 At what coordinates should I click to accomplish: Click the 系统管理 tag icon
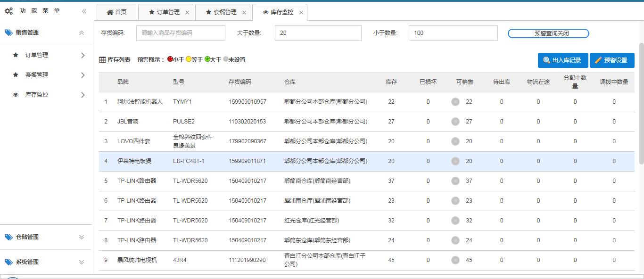pyautogui.click(x=8, y=262)
